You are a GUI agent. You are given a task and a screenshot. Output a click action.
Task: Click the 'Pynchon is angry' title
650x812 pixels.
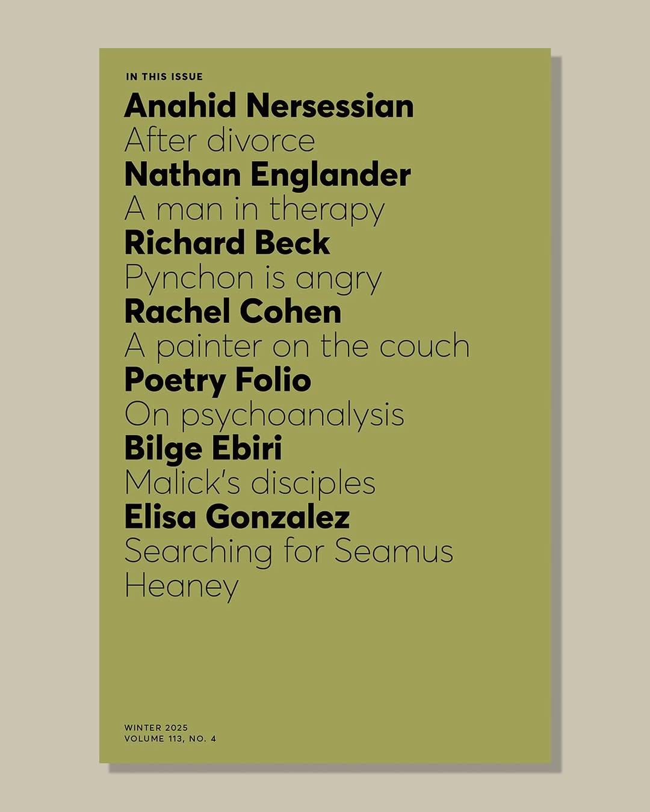coord(253,278)
